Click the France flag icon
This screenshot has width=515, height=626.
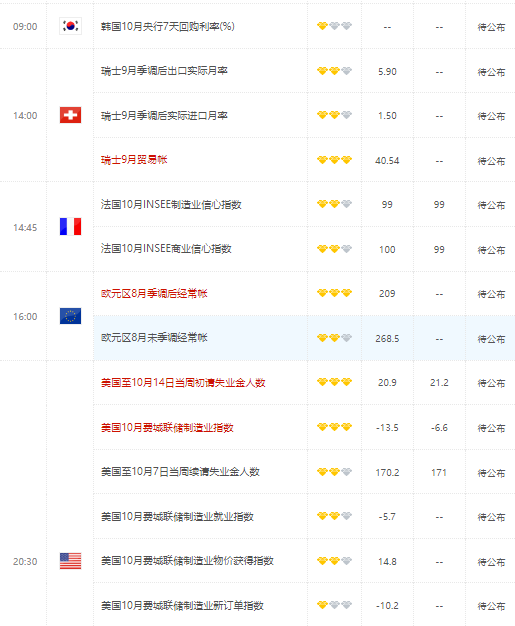point(70,226)
